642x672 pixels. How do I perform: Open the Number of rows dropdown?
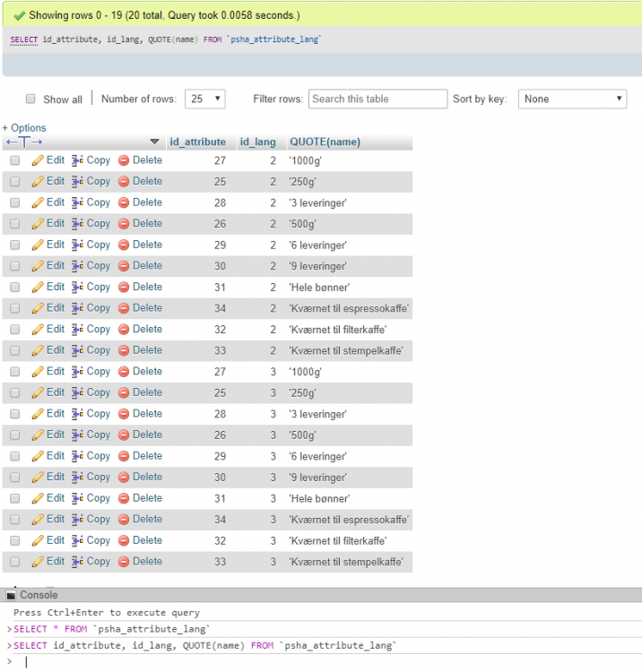point(205,99)
